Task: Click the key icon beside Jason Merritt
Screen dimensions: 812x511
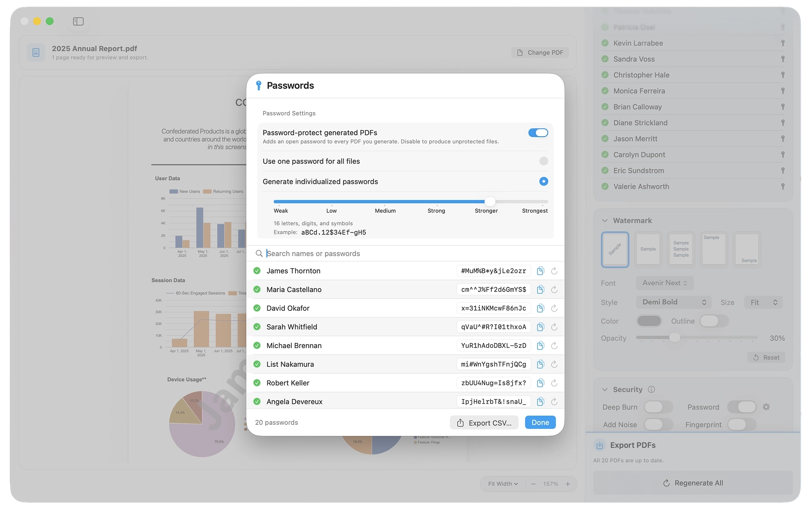Action: click(783, 139)
